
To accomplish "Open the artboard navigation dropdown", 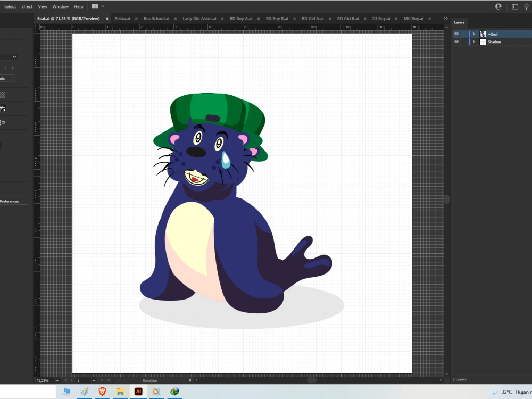I will 94,381.
